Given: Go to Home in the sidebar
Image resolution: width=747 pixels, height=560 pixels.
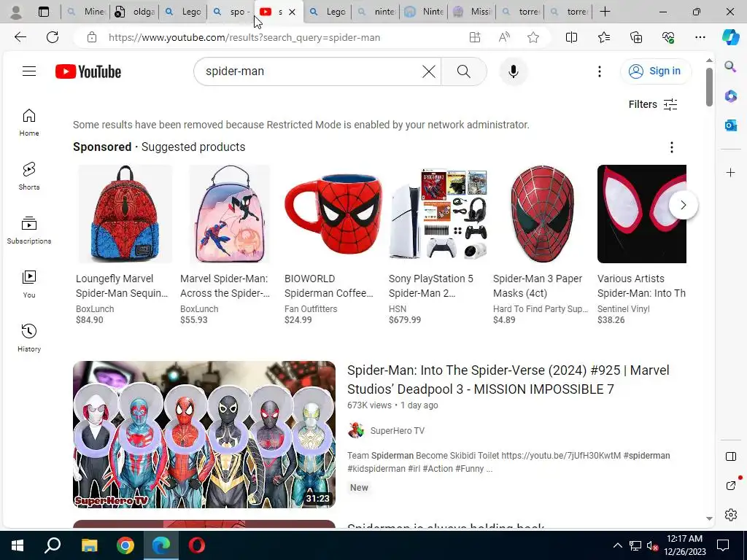Looking at the screenshot, I should click(x=29, y=122).
